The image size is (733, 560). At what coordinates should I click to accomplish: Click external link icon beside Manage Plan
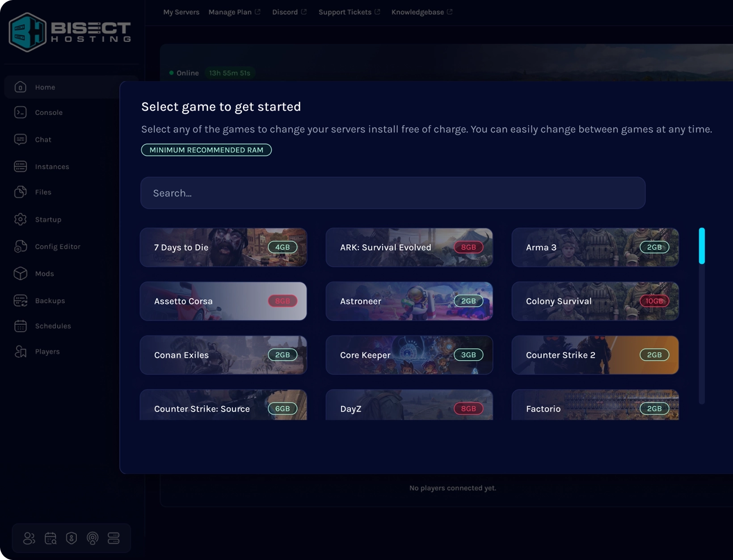click(x=257, y=12)
